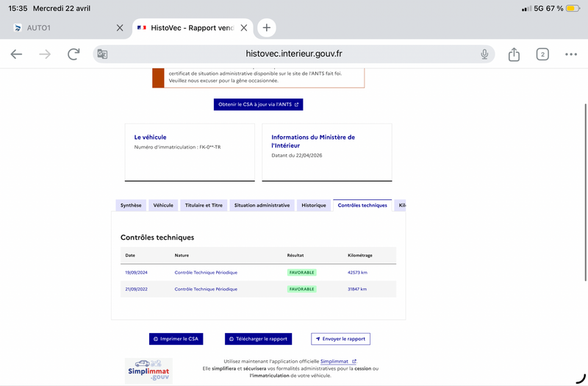This screenshot has height=386, width=588.
Task: Close the HistoVec tab
Action: point(243,28)
